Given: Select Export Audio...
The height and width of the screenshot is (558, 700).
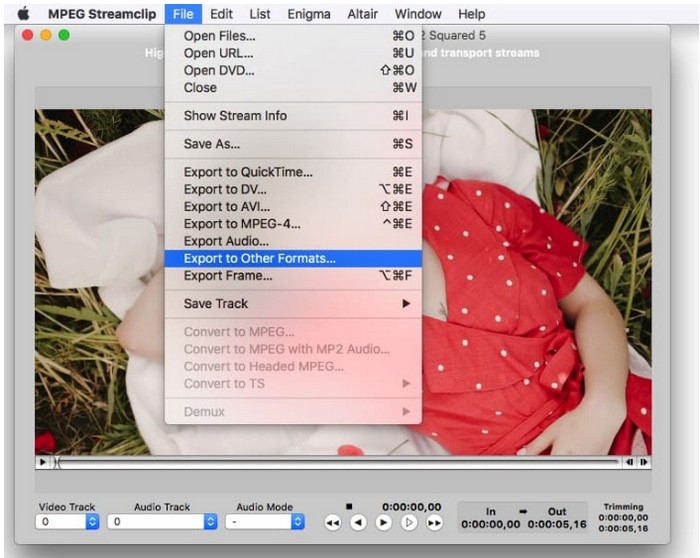Looking at the screenshot, I should pos(293,241).
